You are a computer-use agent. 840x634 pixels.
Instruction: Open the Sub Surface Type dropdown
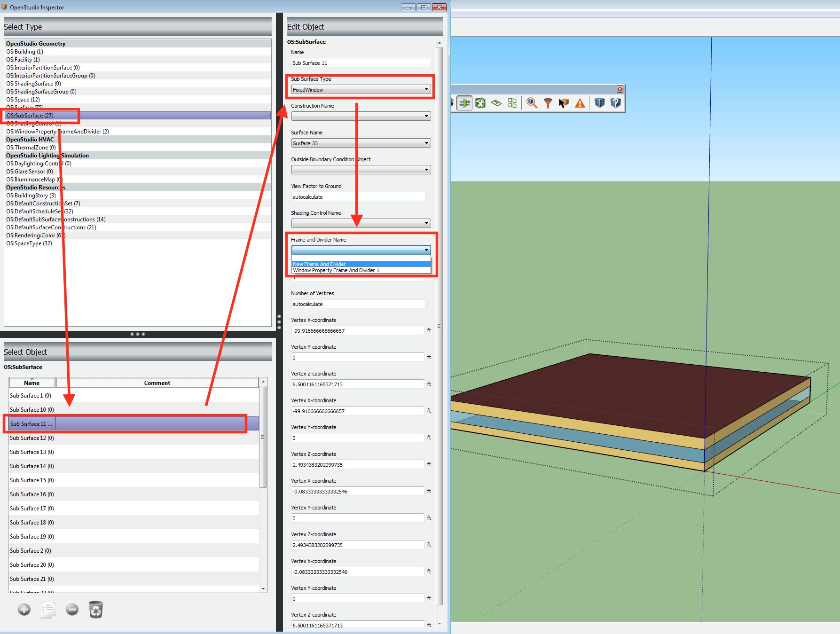pos(361,90)
